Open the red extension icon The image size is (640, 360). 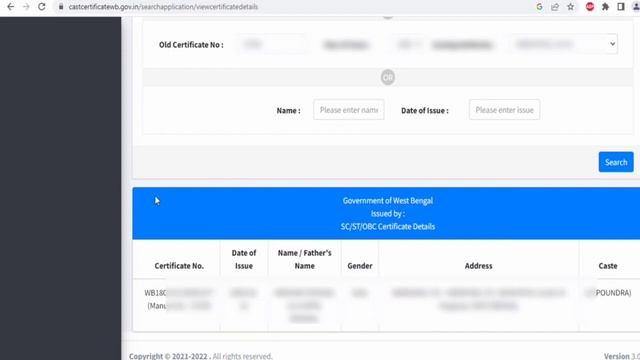tap(590, 7)
